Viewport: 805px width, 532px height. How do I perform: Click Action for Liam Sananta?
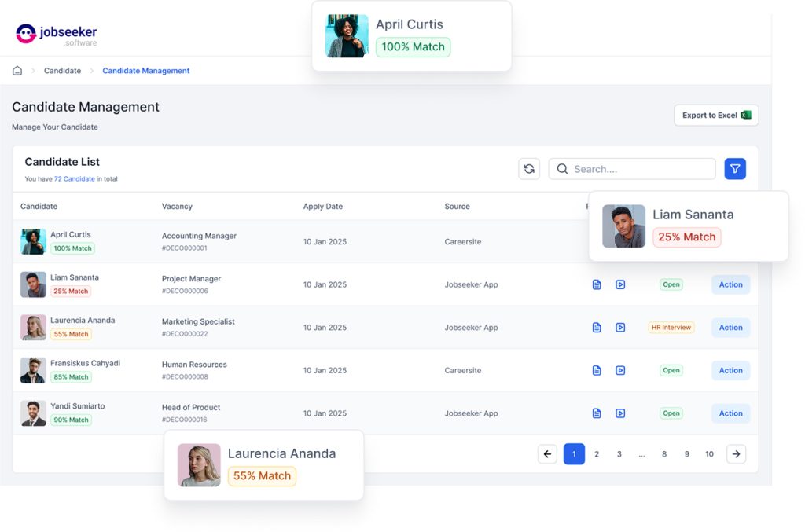[730, 284]
